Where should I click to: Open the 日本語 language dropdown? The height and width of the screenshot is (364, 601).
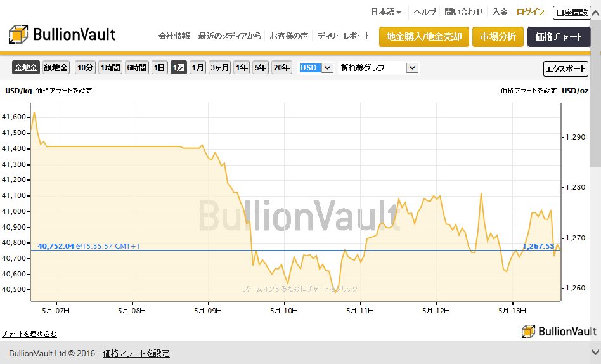(x=386, y=12)
